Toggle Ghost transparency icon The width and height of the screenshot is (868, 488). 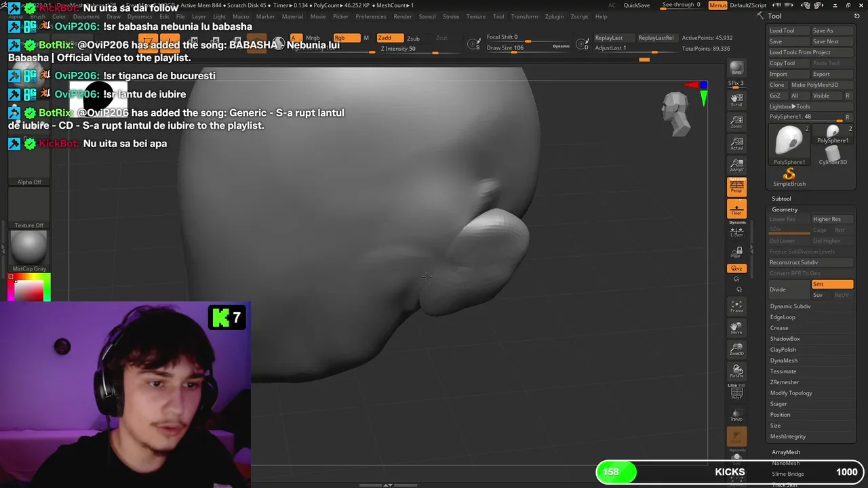coord(736,437)
